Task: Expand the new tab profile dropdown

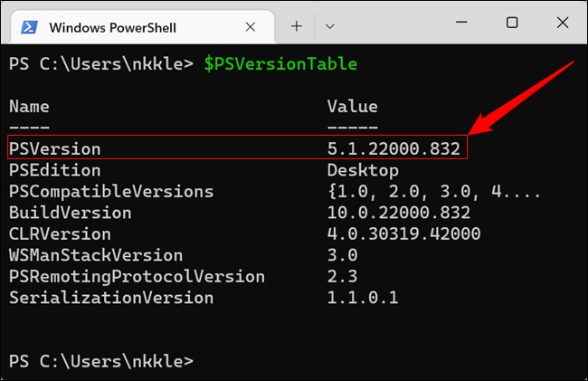Action: [330, 26]
